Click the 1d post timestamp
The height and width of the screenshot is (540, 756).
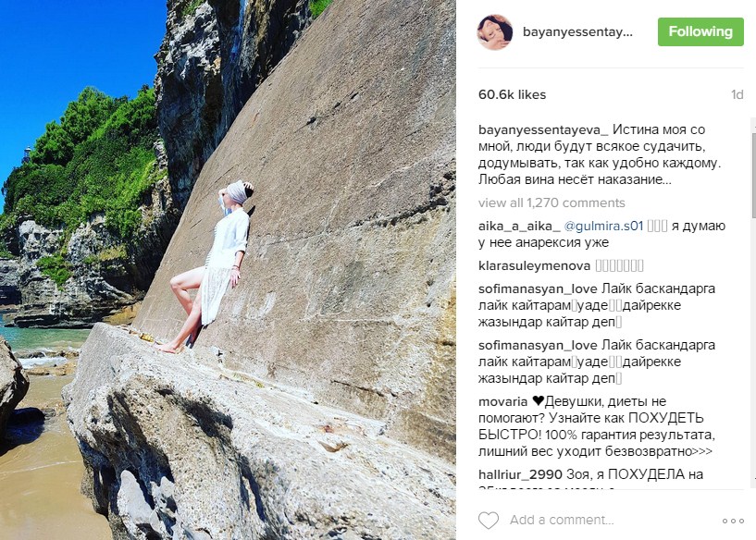737,94
